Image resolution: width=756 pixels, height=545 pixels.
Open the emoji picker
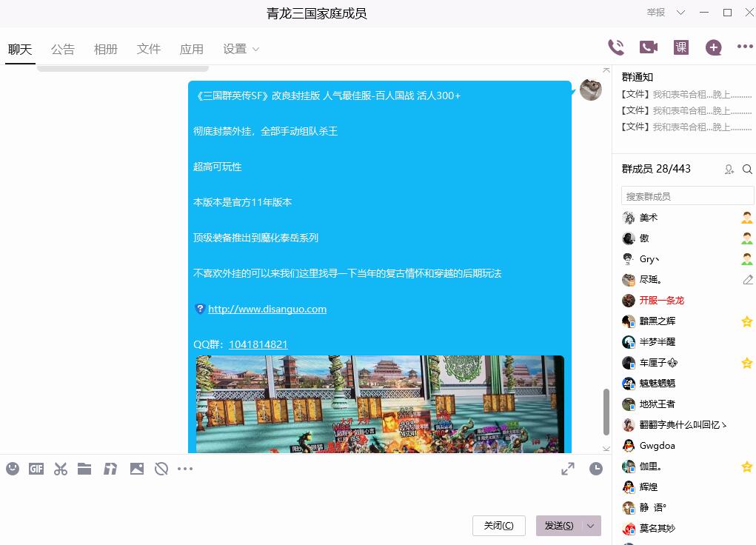click(x=13, y=468)
